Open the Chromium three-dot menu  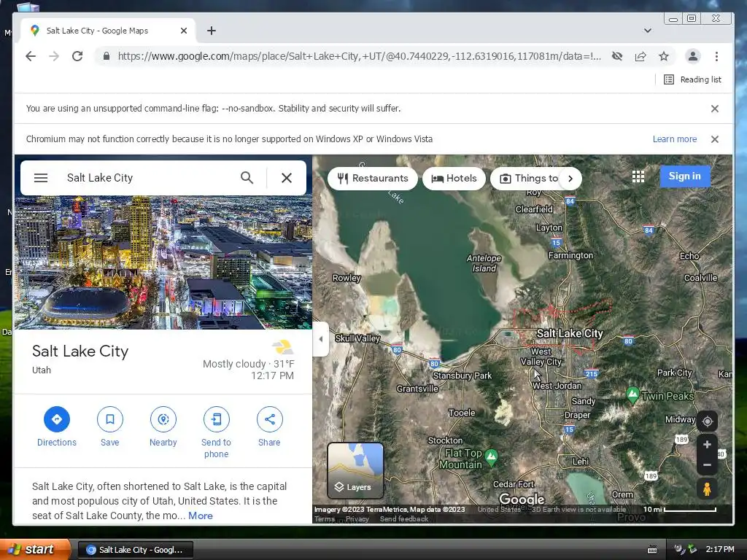click(716, 56)
